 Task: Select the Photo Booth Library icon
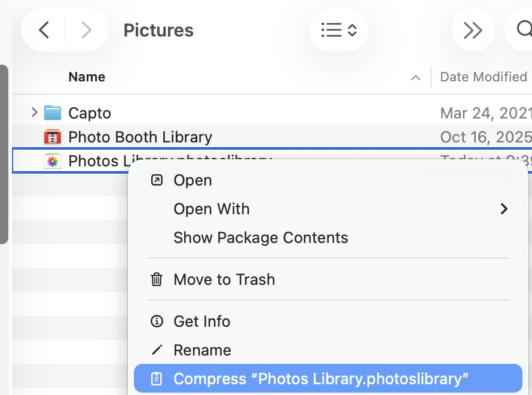coord(53,137)
